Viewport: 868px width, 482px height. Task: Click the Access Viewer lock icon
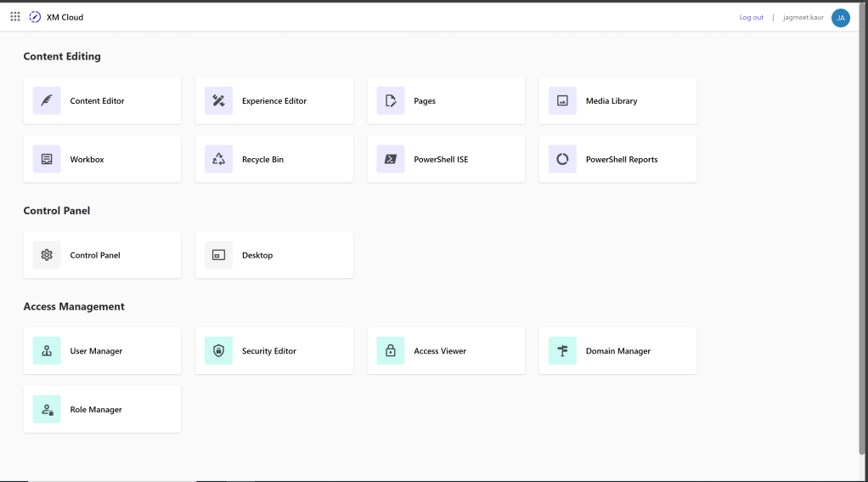click(x=391, y=351)
